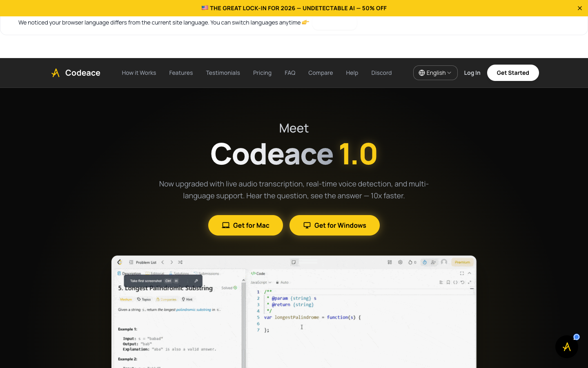588x368 pixels.
Task: Select Solutions tab in demo preview
Action: (x=179, y=274)
